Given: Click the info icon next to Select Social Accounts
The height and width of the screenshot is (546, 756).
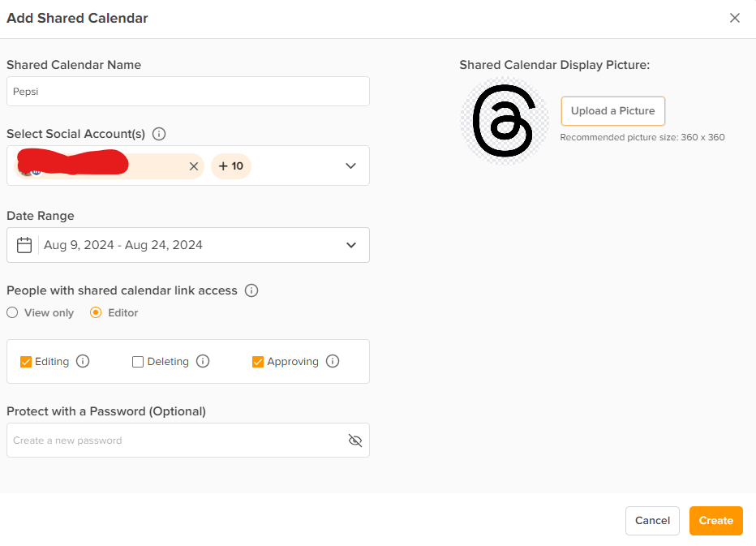Looking at the screenshot, I should (159, 134).
